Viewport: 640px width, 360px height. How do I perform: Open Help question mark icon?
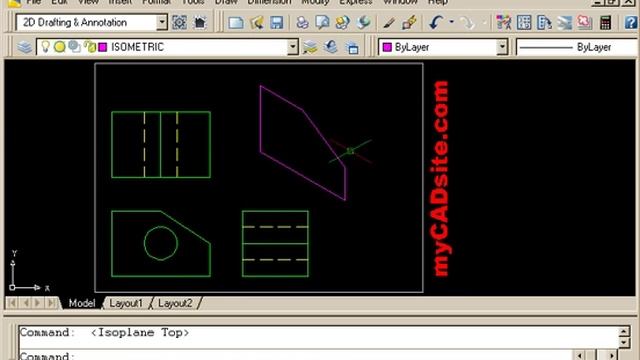[x=631, y=22]
